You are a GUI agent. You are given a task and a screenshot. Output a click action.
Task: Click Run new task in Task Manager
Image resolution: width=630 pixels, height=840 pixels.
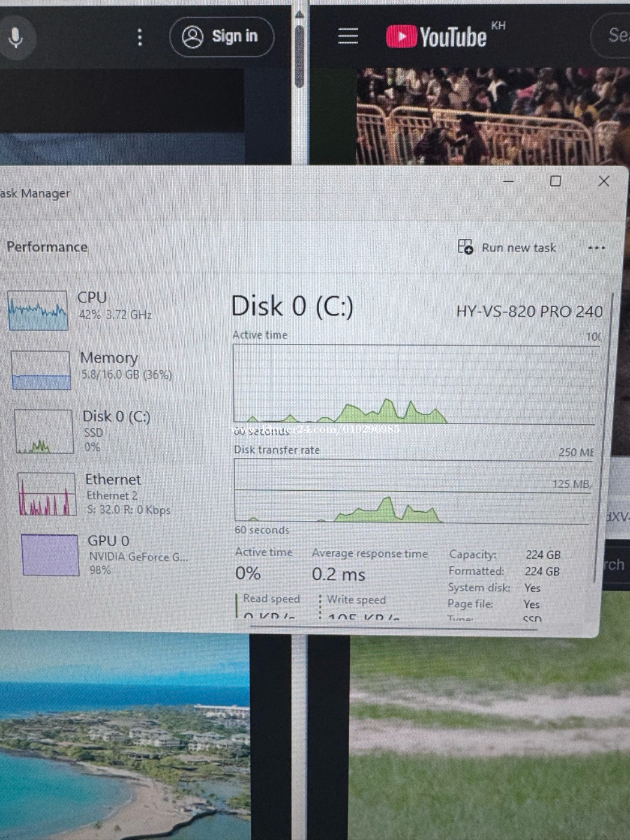coord(507,247)
